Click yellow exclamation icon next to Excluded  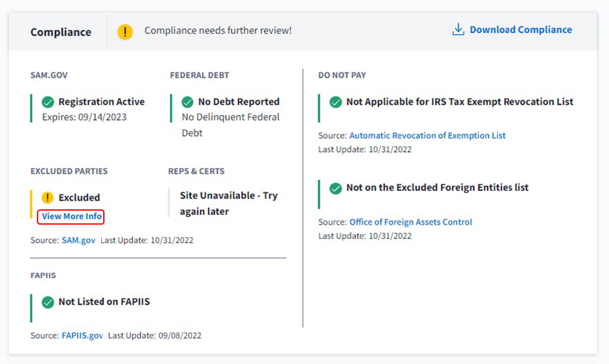coord(48,197)
